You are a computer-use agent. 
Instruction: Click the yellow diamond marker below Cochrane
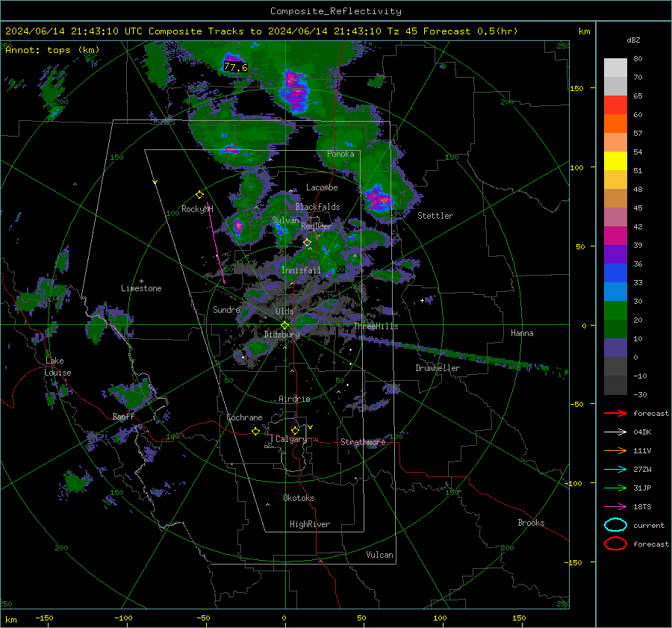tap(256, 431)
